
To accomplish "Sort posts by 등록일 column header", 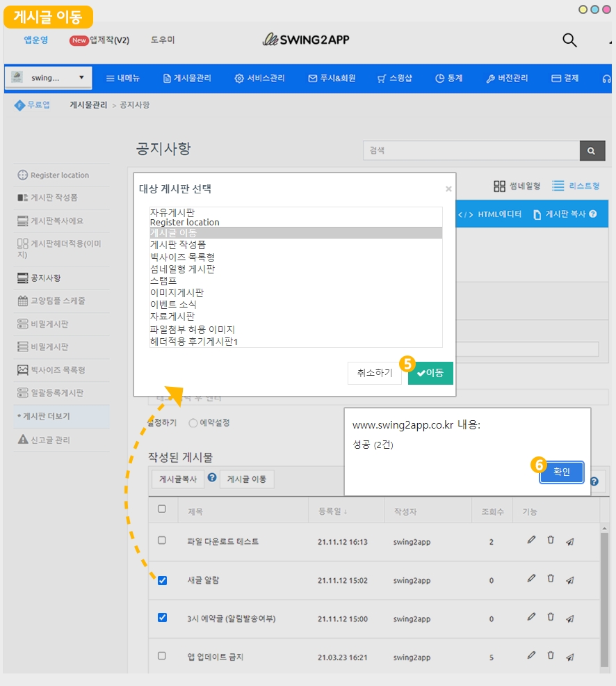I will pos(332,511).
